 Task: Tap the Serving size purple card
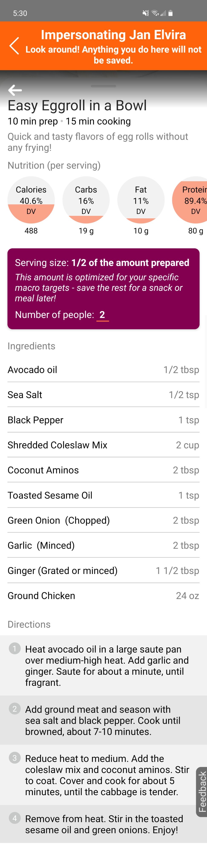[103, 288]
